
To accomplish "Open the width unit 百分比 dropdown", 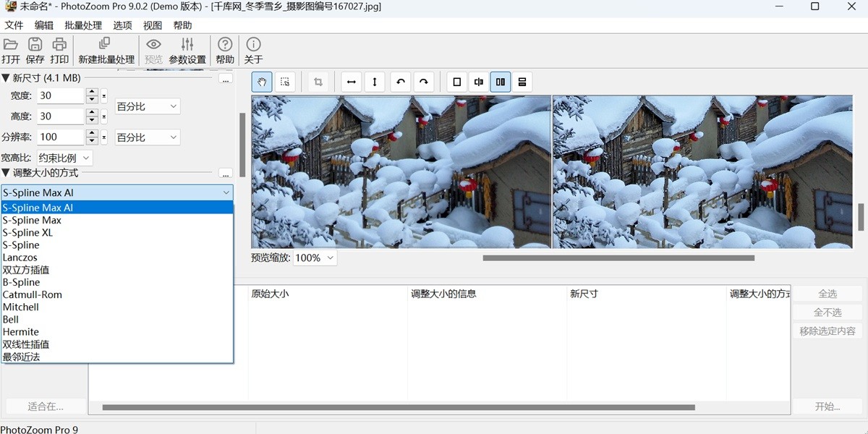I will tap(147, 106).
